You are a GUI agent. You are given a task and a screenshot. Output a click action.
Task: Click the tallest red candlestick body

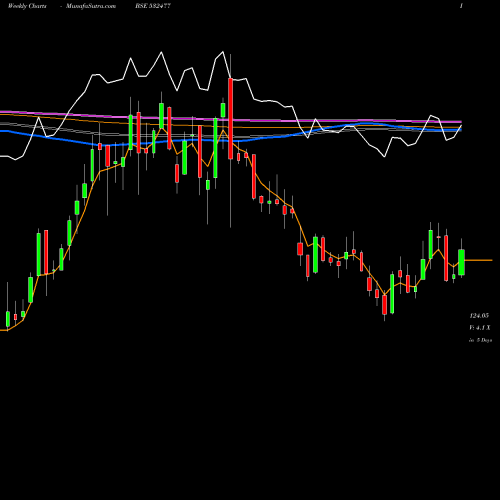230,118
